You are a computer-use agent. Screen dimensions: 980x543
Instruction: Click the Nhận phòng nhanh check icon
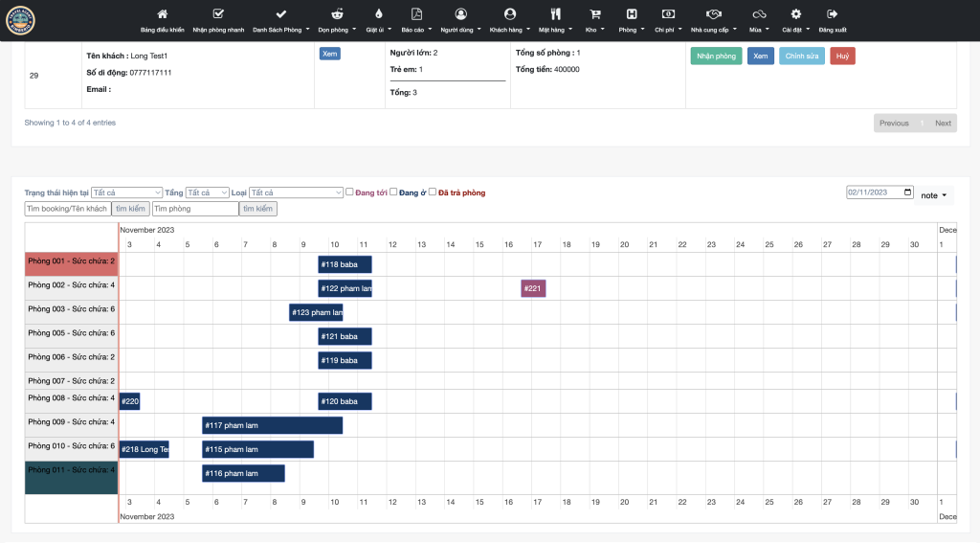tap(218, 13)
